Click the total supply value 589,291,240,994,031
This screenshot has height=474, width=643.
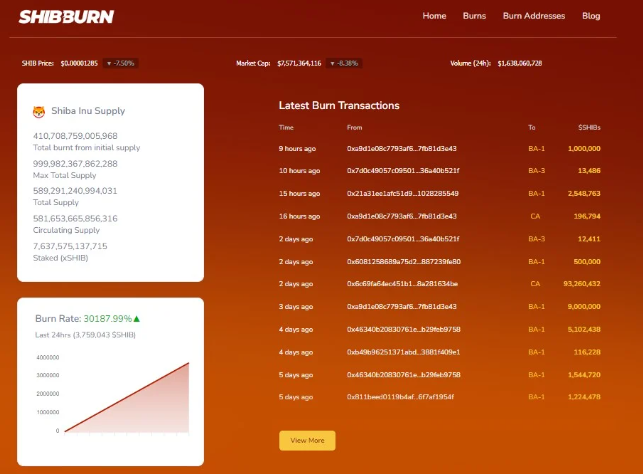click(75, 191)
